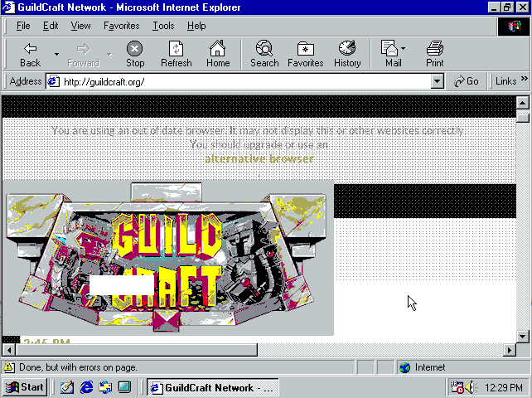Open the Mail toolbar button
Image resolution: width=532 pixels, height=398 pixels.
(x=391, y=55)
